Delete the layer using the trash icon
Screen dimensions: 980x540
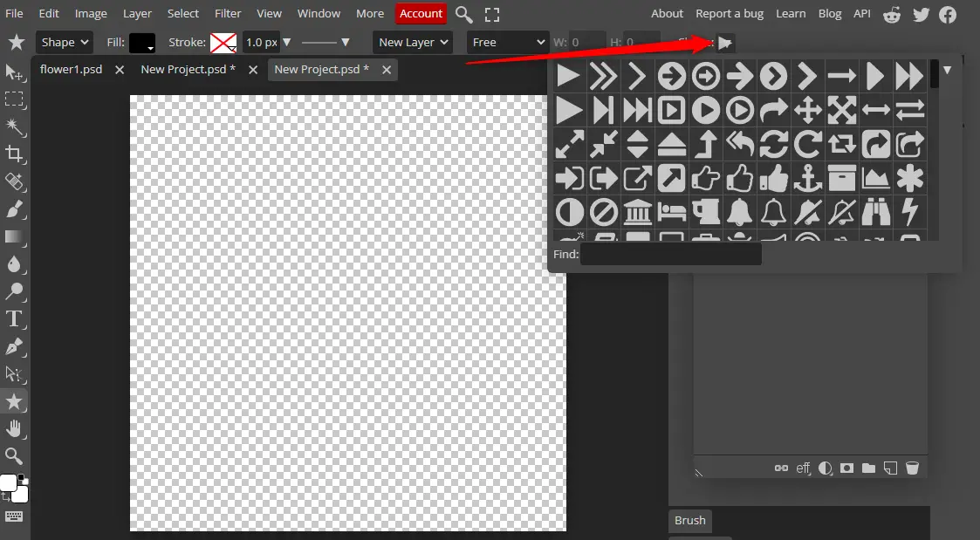pos(913,468)
